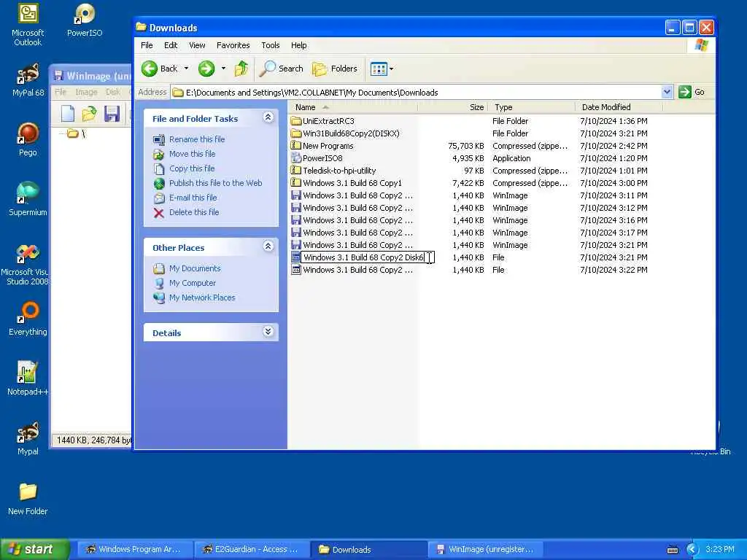Expand the Address bar dropdown
Viewport: 747px width, 560px height.
tap(667, 92)
